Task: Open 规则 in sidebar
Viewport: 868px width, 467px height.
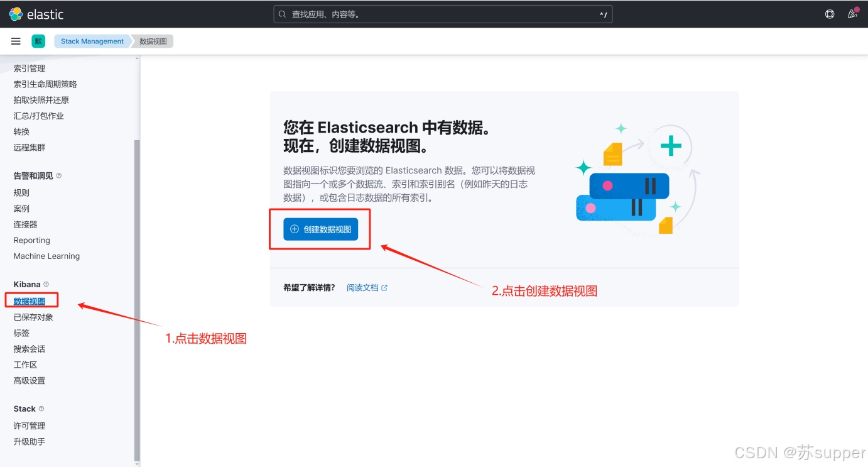Action: [x=21, y=193]
